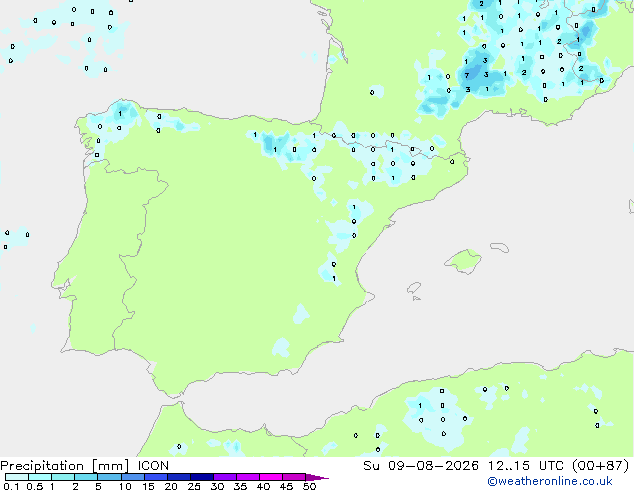Click the 20–25 mm legend color swatch

tap(178, 477)
